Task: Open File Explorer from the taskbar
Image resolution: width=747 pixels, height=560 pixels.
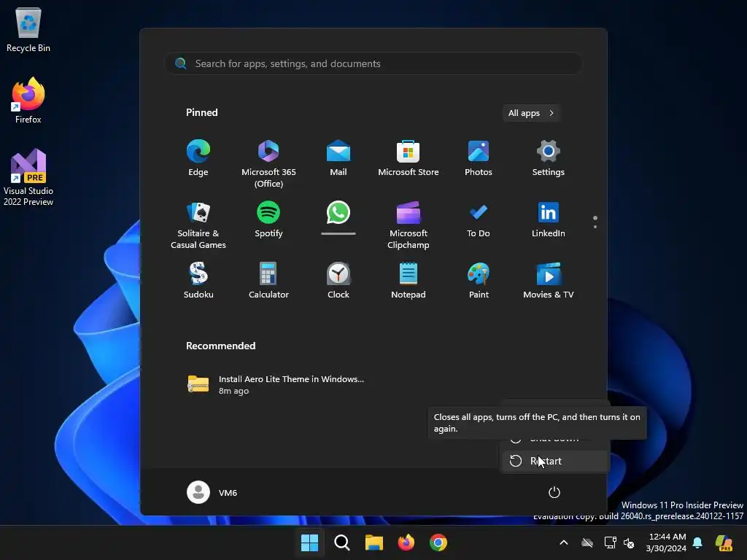Action: (x=374, y=542)
